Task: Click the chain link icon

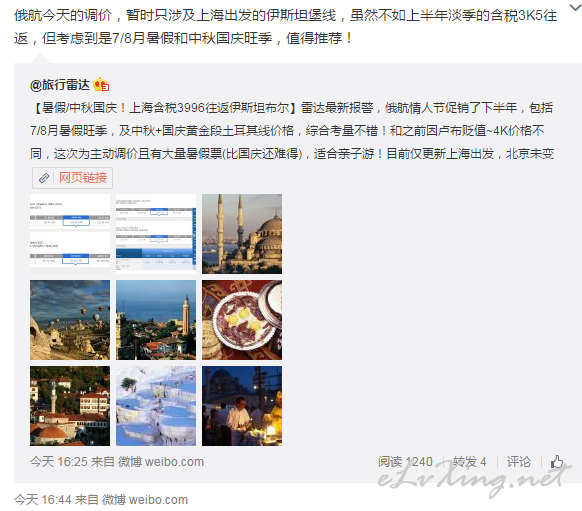Action: (44, 178)
